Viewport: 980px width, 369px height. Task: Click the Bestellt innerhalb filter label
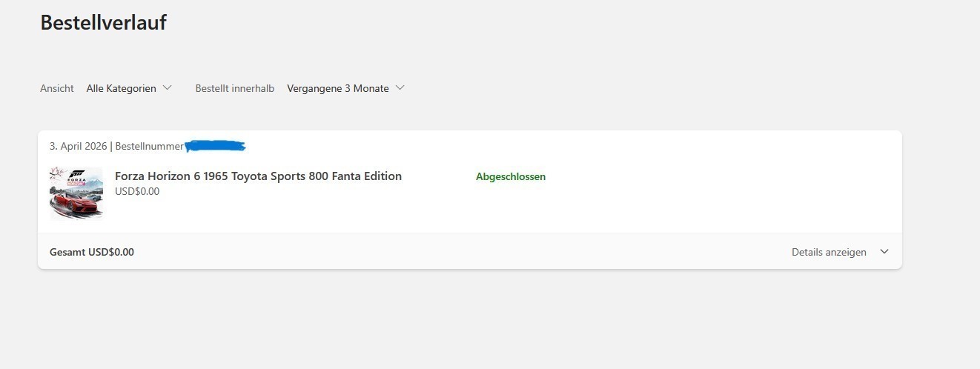(x=235, y=88)
